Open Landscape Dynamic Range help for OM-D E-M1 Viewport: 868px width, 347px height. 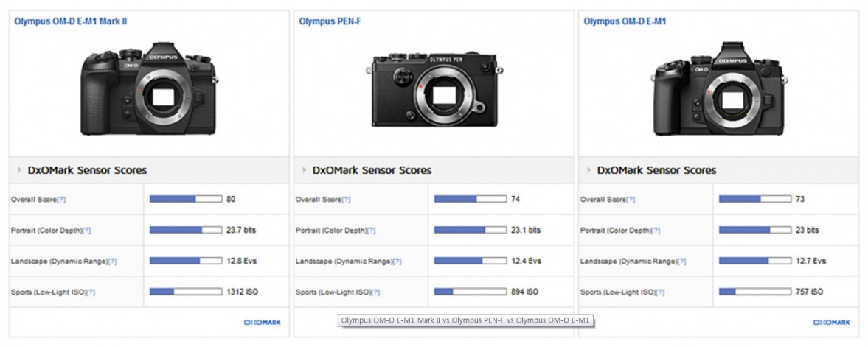(x=681, y=262)
